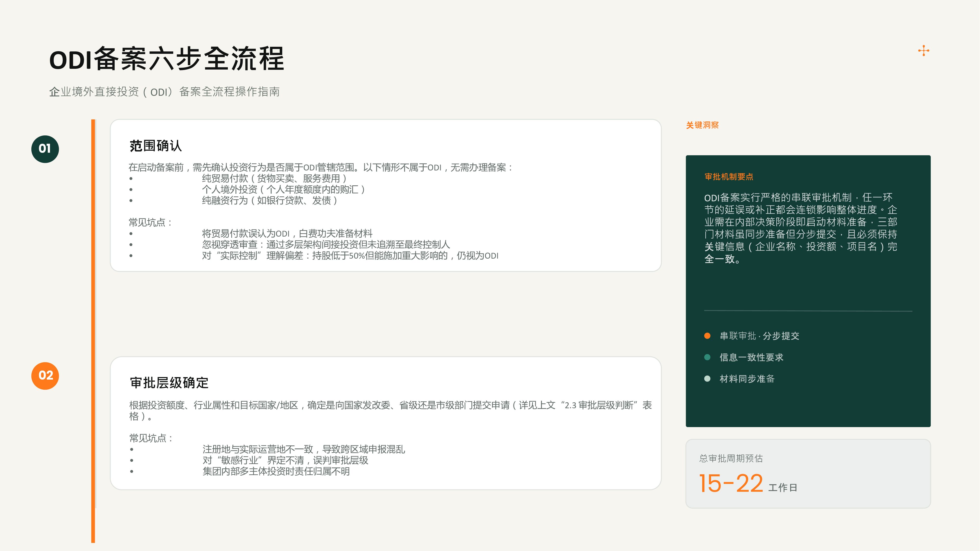Select the 总审批周期预估 label

pos(731,459)
